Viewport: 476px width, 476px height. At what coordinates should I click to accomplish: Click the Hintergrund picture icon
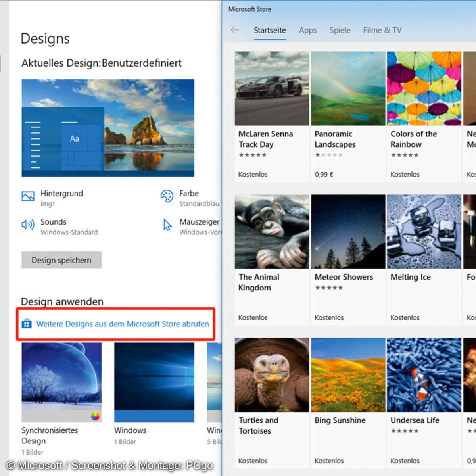click(28, 196)
